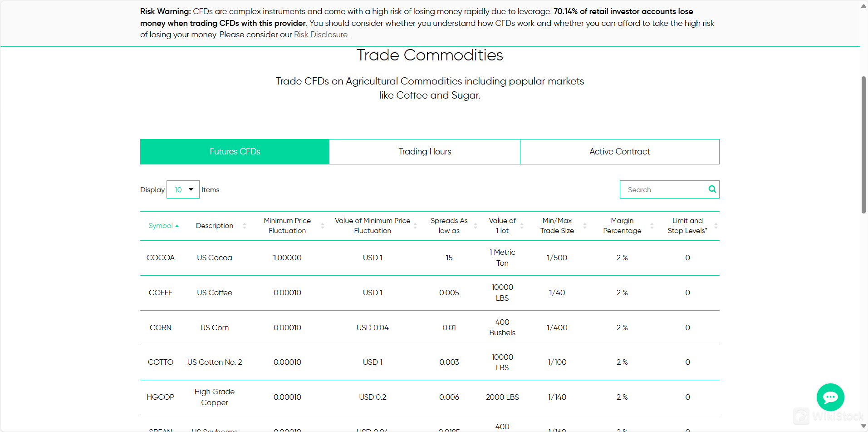Image resolution: width=868 pixels, height=432 pixels.
Task: Switch to Trading Hours tab
Action: coord(425,152)
